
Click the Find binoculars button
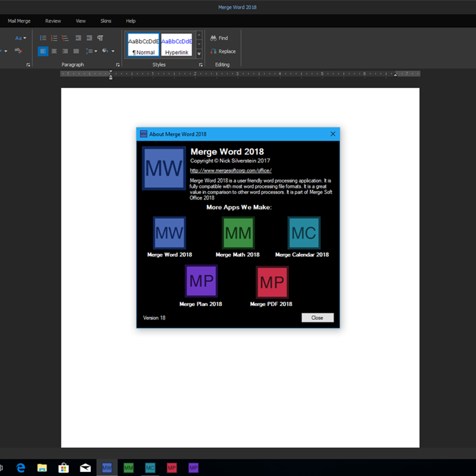(x=219, y=38)
